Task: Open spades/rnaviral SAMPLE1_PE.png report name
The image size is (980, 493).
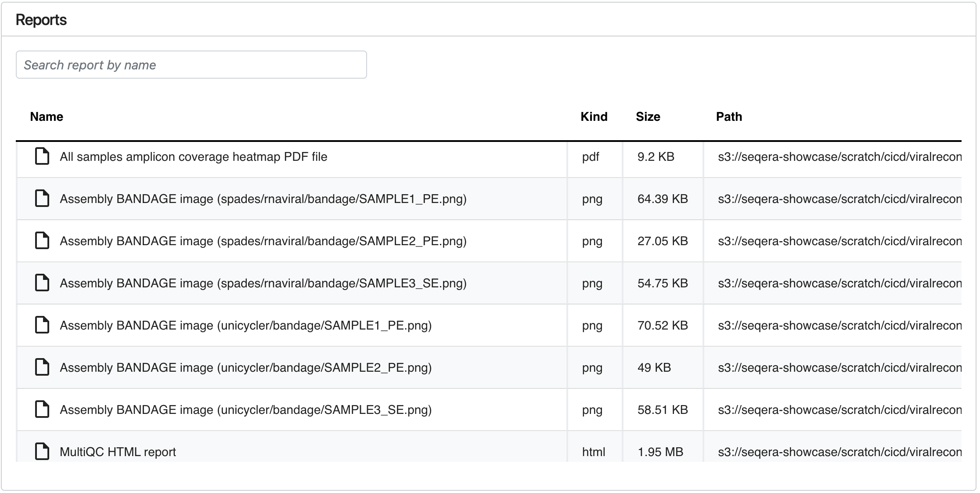Action: click(x=263, y=199)
